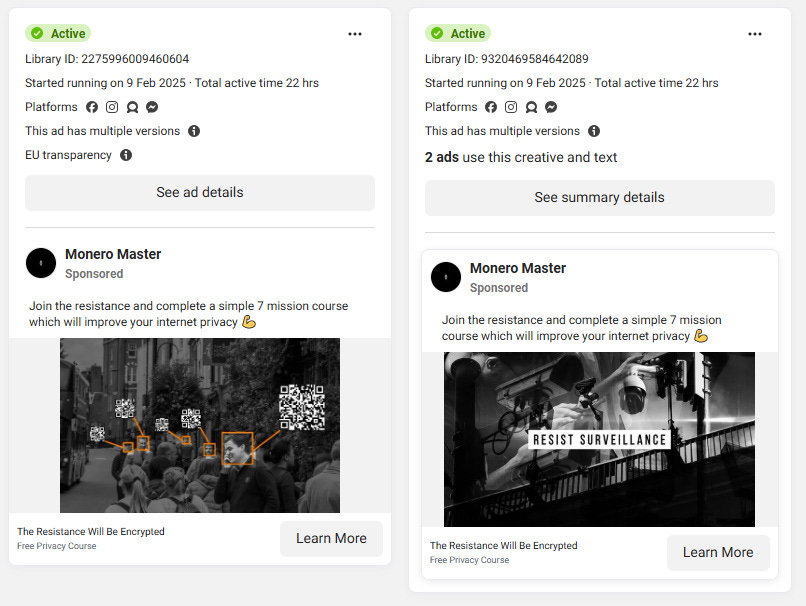The width and height of the screenshot is (806, 606).
Task: Click Sponsored label in right ad
Action: click(x=499, y=288)
